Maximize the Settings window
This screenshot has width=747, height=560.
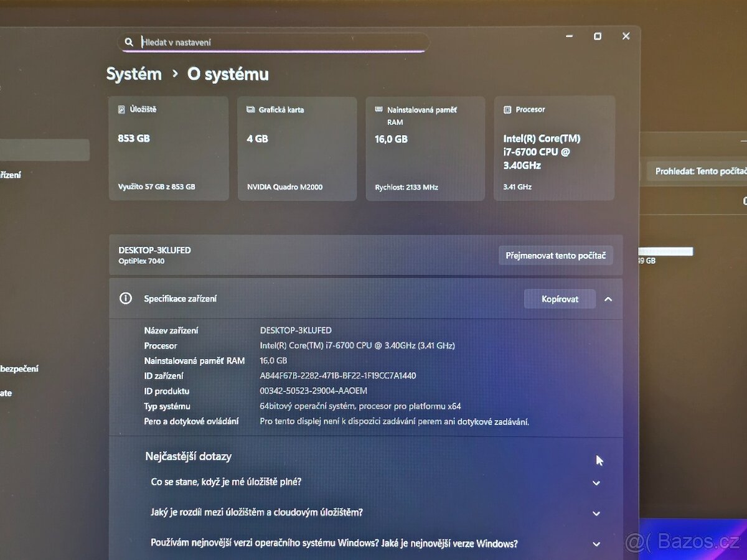598,37
